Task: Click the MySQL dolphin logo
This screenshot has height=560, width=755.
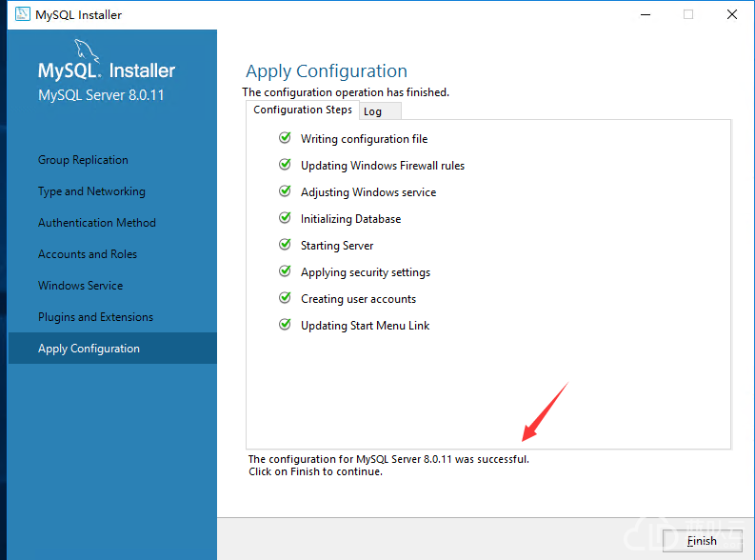Action: point(87,50)
